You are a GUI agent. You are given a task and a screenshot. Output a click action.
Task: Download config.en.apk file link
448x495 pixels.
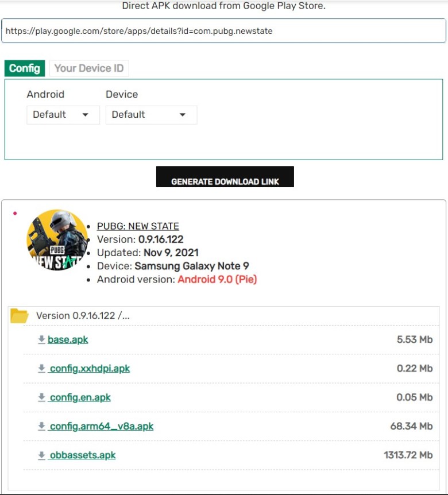coord(80,397)
